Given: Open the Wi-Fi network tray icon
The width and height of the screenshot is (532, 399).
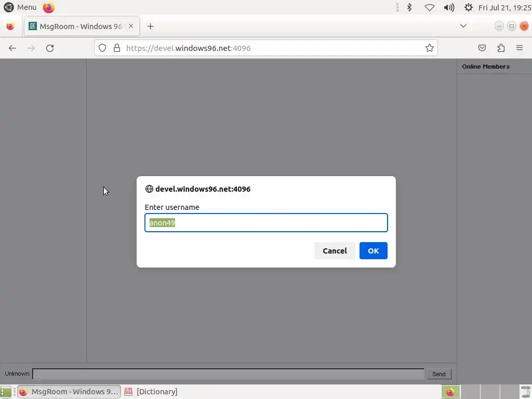Looking at the screenshot, I should [430, 7].
